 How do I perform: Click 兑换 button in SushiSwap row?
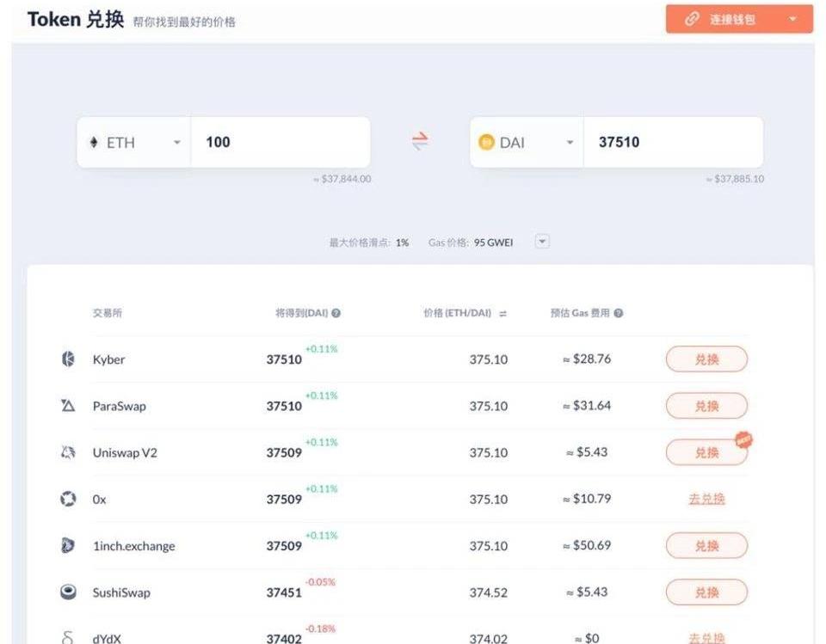[x=706, y=592]
